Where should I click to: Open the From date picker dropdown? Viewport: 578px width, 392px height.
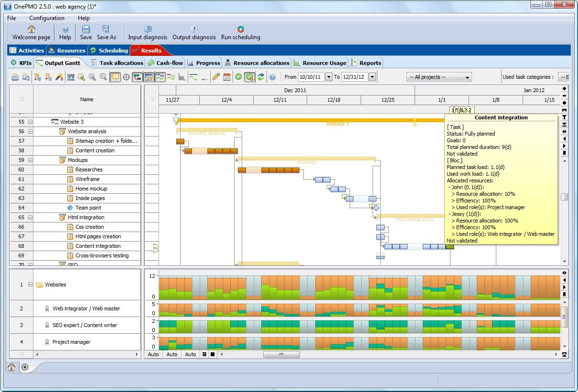329,76
